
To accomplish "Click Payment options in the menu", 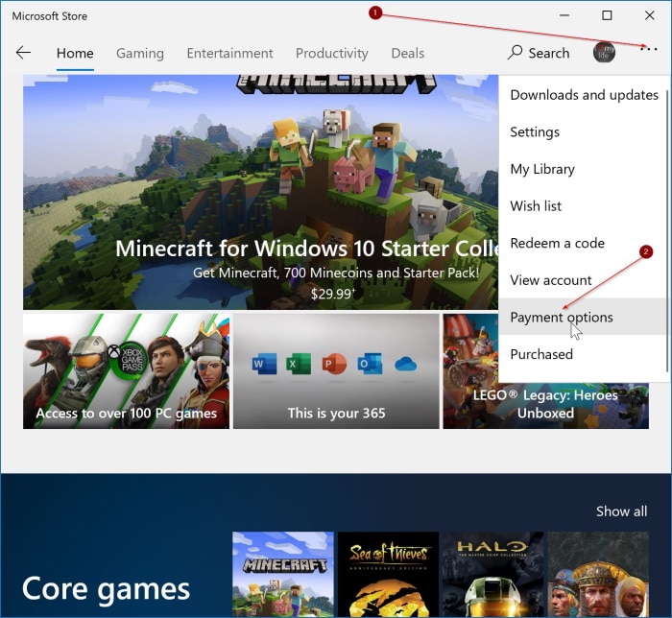I will tap(584, 317).
